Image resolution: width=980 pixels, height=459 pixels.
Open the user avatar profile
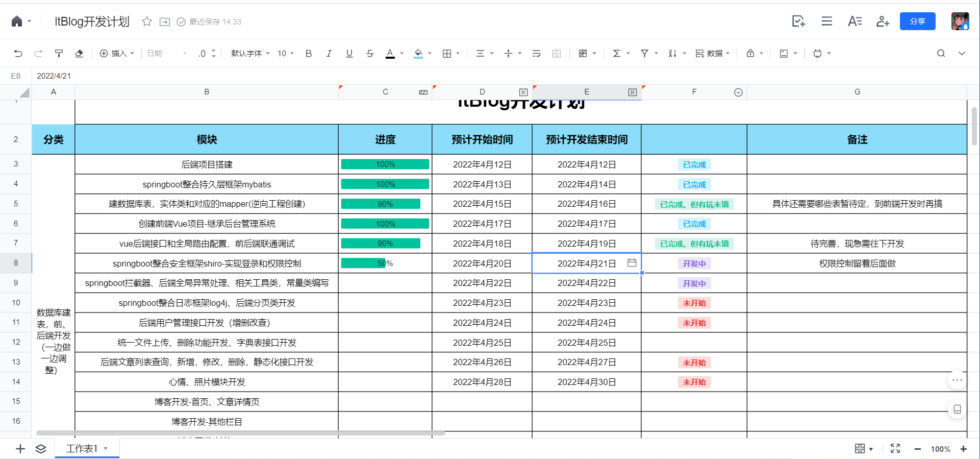960,21
